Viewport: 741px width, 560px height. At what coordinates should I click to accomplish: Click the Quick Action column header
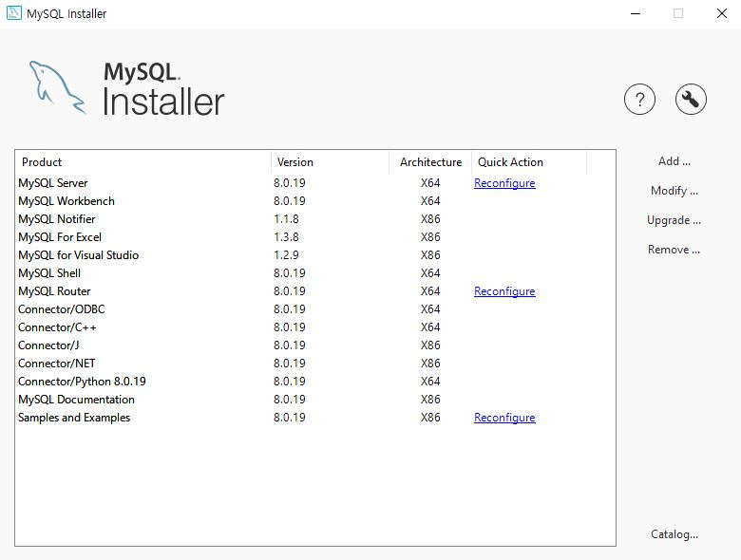(x=529, y=162)
